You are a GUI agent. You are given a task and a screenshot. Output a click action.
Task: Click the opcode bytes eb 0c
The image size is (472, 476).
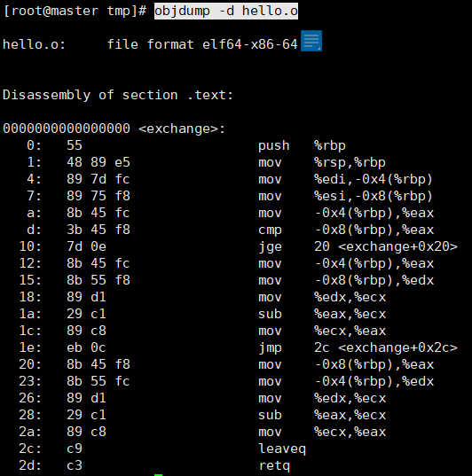pyautogui.click(x=86, y=347)
